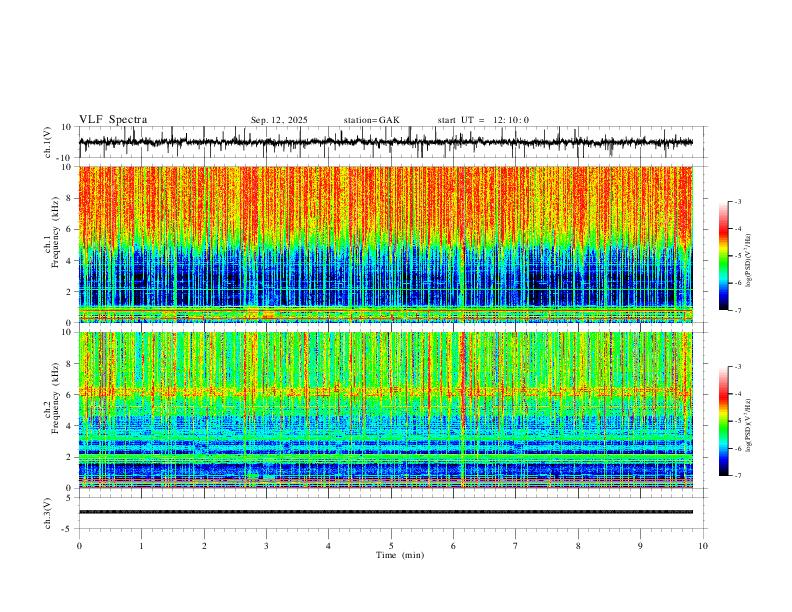
Task: Click the time axis tick label "7"
Action: [x=516, y=546]
